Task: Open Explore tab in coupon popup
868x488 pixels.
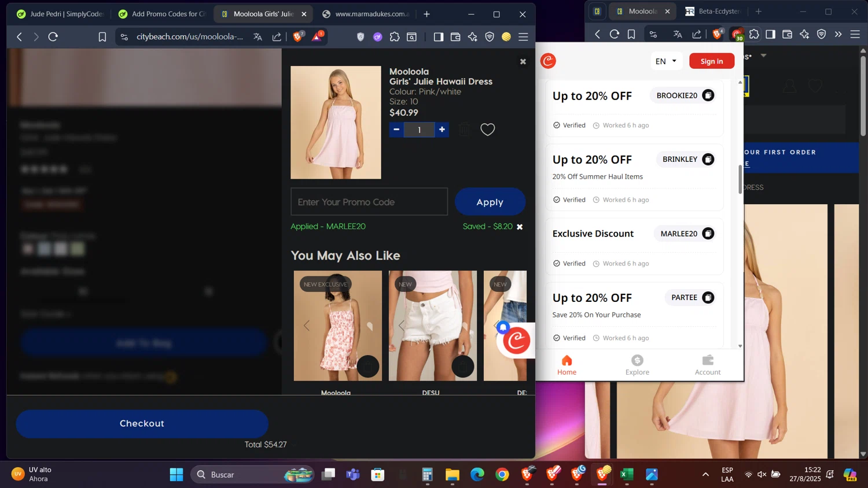Action: (x=637, y=365)
